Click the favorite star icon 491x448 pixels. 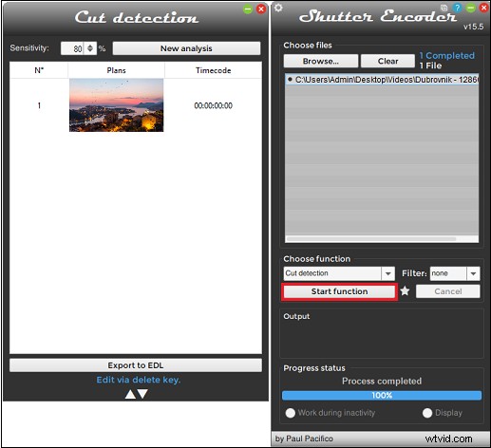405,290
